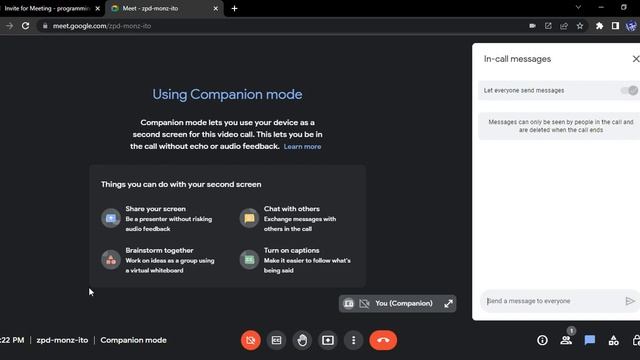Share this page icon in address bar
Image resolution: width=640 pixels, height=360 pixels.
click(x=564, y=26)
